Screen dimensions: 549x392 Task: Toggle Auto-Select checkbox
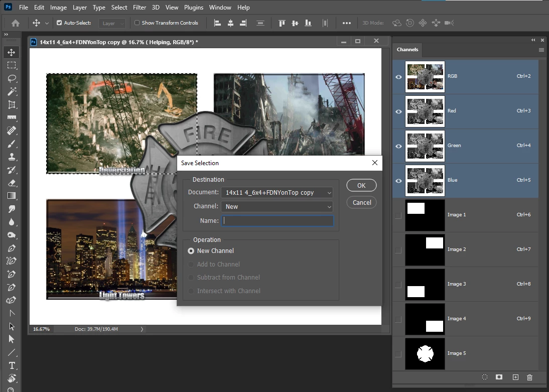tap(59, 23)
